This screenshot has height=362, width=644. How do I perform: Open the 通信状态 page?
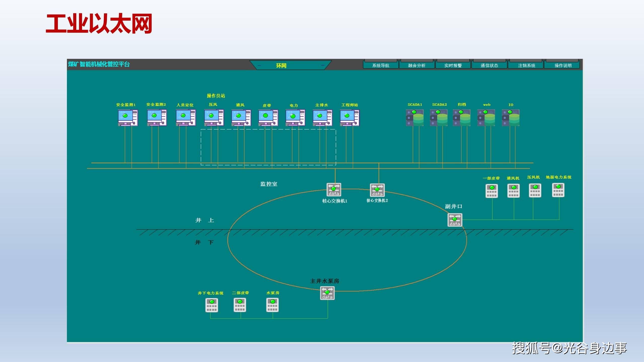[x=489, y=65]
